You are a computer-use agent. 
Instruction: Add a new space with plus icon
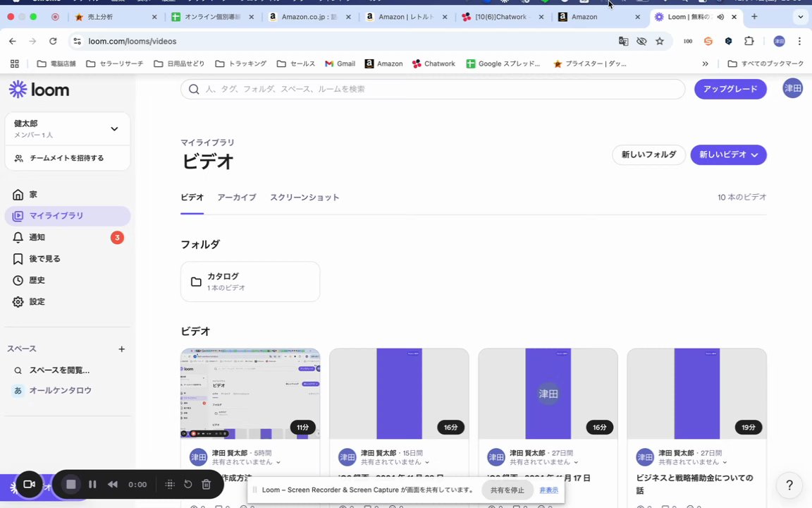[121, 349]
